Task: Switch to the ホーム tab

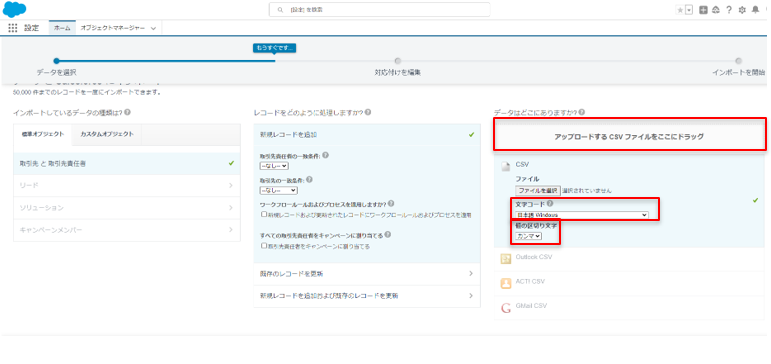Action: click(x=62, y=29)
